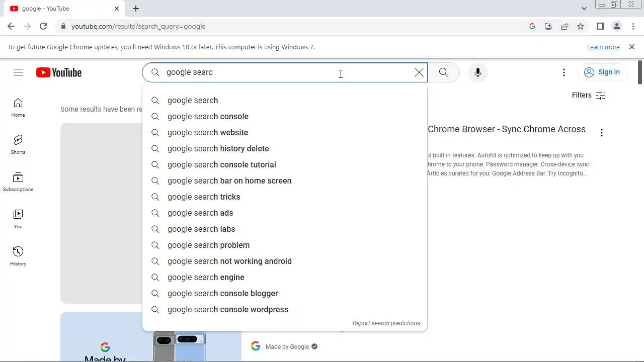The height and width of the screenshot is (362, 644).
Task: Select suggestion "google search console tutorial"
Action: (285, 165)
